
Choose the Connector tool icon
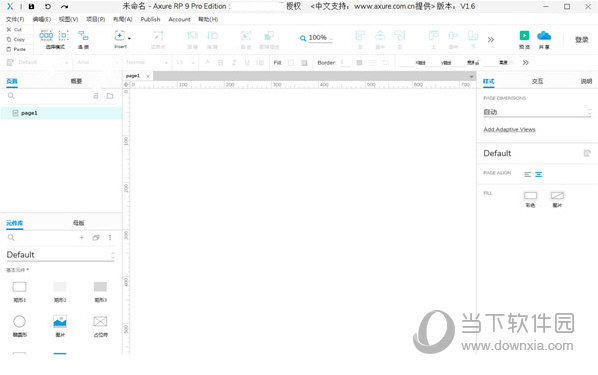point(83,36)
